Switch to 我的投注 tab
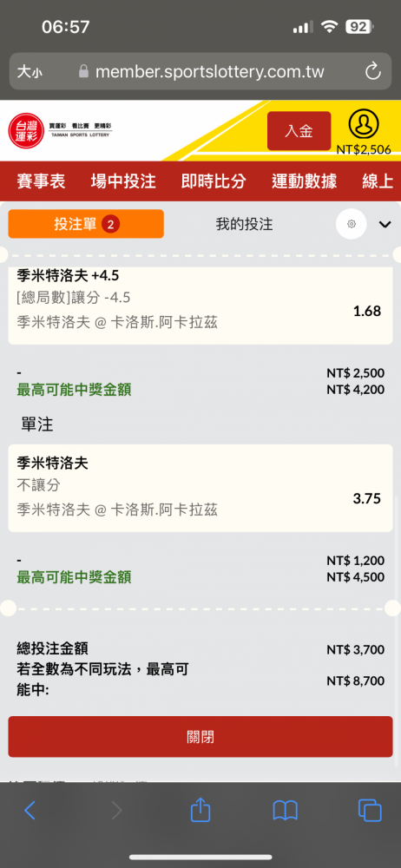This screenshot has width=401, height=868. (x=244, y=224)
